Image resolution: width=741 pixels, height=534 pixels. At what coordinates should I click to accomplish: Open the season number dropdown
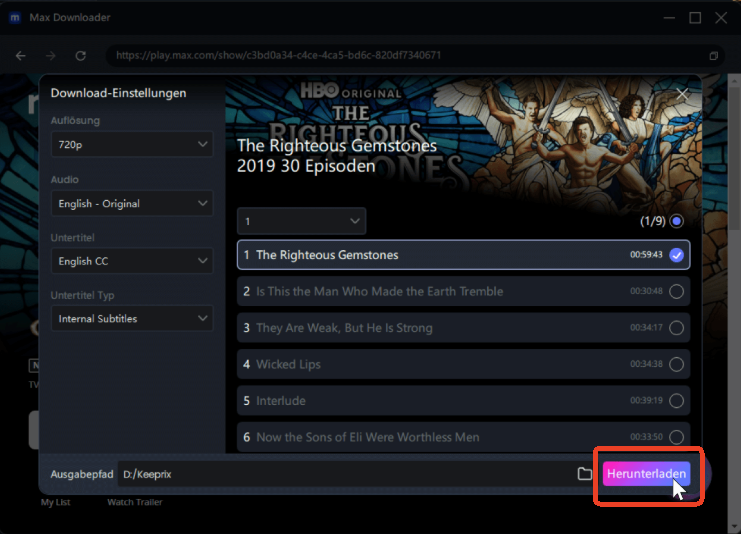(301, 221)
